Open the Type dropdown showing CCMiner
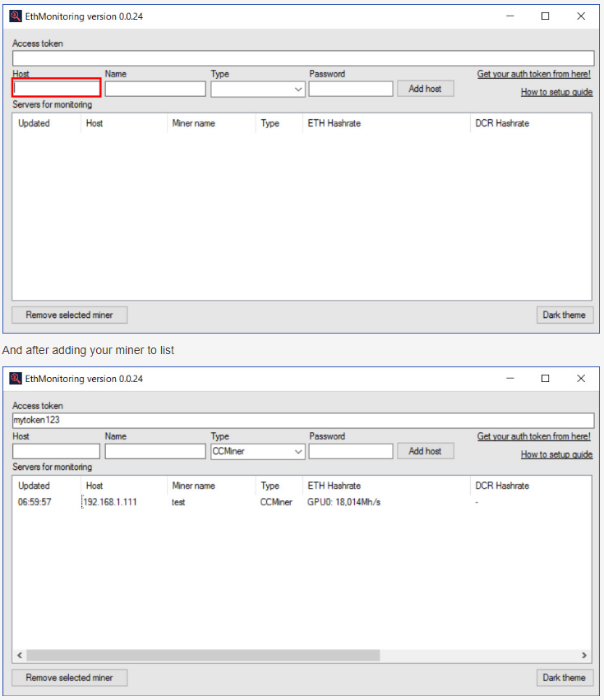The width and height of the screenshot is (604, 700). click(x=258, y=451)
